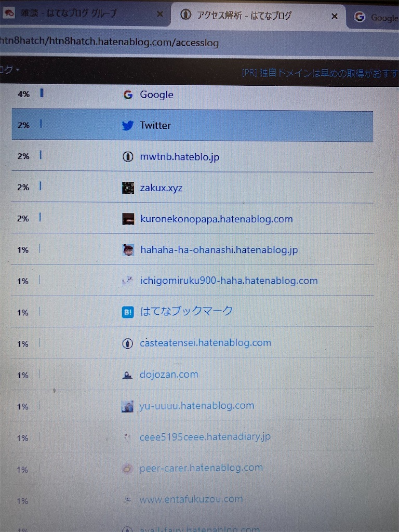Image resolution: width=399 pixels, height=532 pixels.
Task: Click the favicon beside kuronekonopapa.hatenablog.com
Action: pyautogui.click(x=128, y=219)
